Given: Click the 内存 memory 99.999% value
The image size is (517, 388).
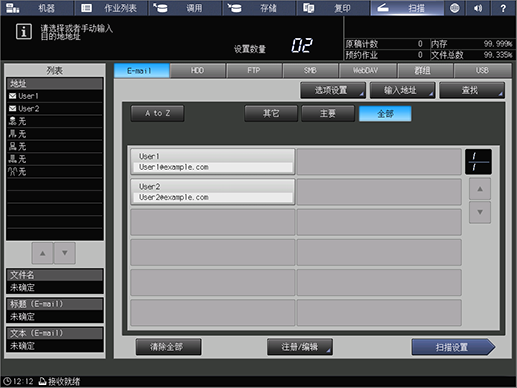Looking at the screenshot, I should pos(498,44).
